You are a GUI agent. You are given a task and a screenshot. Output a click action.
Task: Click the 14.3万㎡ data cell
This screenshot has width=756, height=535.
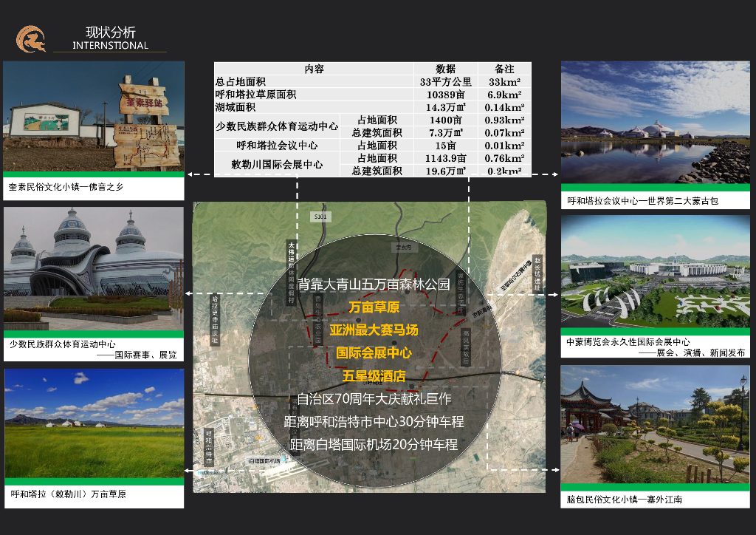[x=445, y=107]
